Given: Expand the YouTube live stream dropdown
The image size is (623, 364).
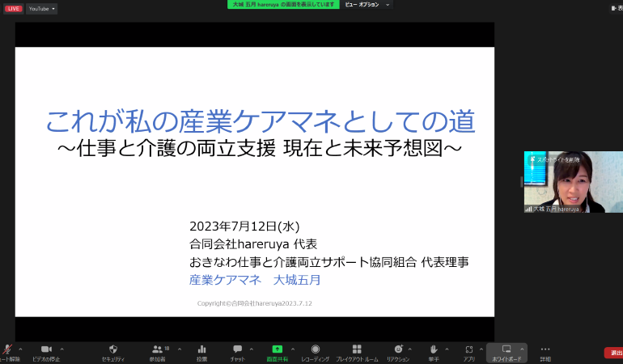Looking at the screenshot, I should [41, 8].
